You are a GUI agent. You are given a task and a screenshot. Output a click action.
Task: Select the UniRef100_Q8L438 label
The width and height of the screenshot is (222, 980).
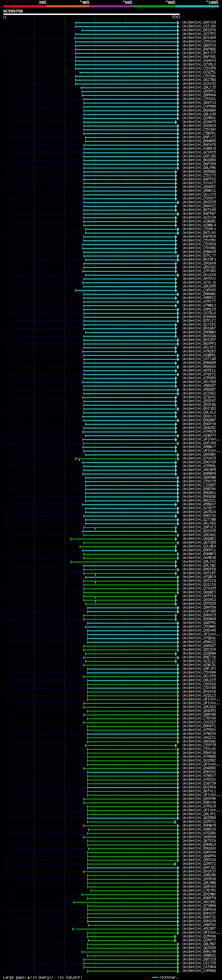point(199,114)
